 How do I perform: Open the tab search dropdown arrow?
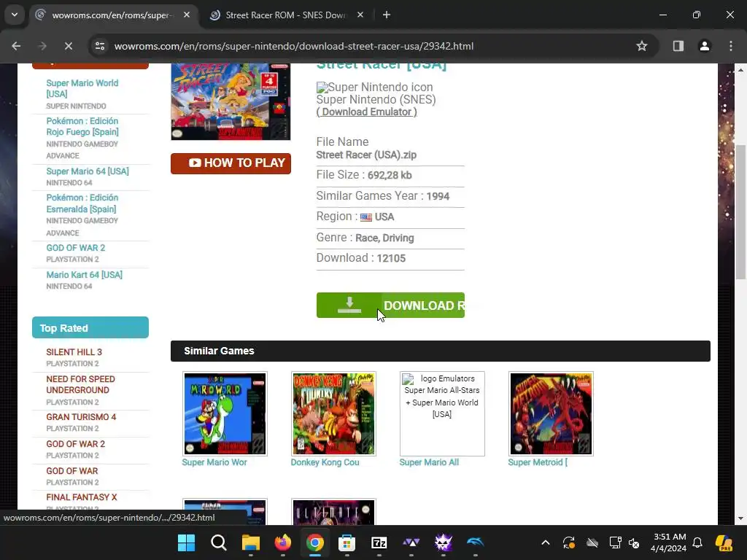pos(15,15)
